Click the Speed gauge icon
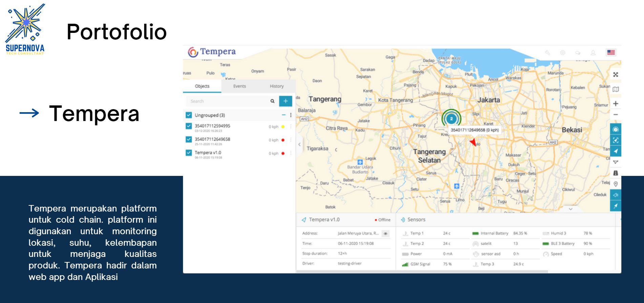The image size is (644, 303). [546, 254]
